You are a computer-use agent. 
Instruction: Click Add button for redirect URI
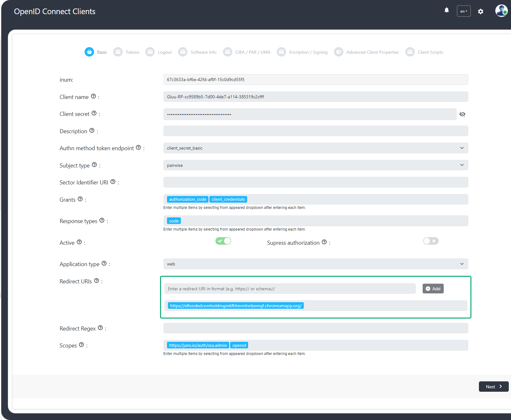(433, 289)
